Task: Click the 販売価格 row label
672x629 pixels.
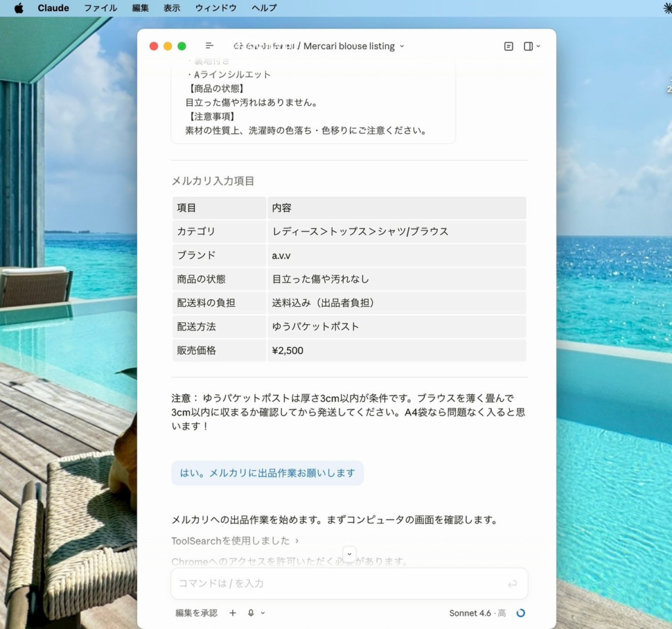Action: (219, 350)
